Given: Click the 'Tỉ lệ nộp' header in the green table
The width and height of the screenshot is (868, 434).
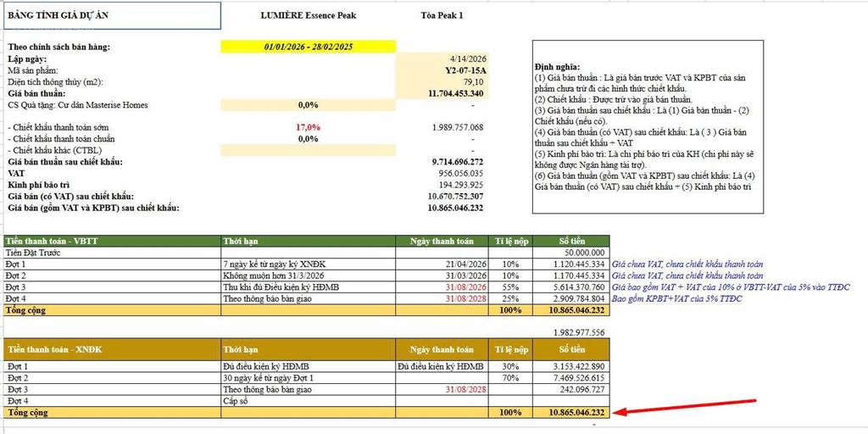Looking at the screenshot, I should tap(511, 242).
